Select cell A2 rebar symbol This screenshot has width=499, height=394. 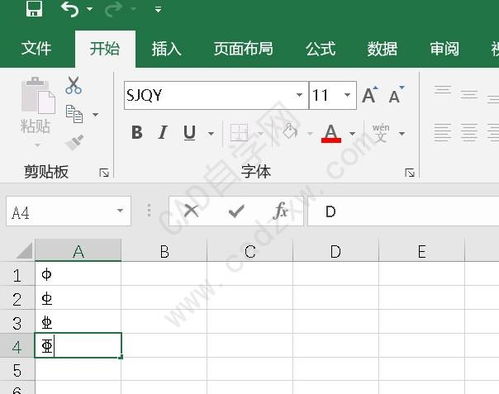pos(78,298)
